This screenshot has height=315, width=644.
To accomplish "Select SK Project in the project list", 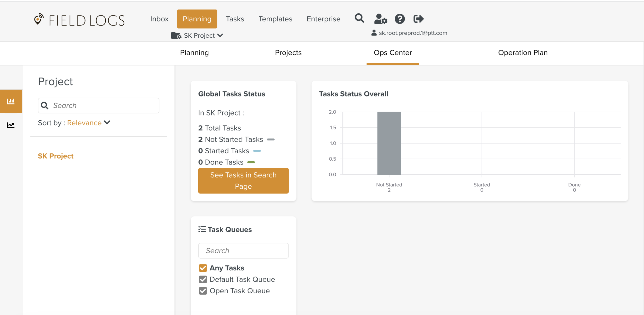I will pyautogui.click(x=56, y=156).
